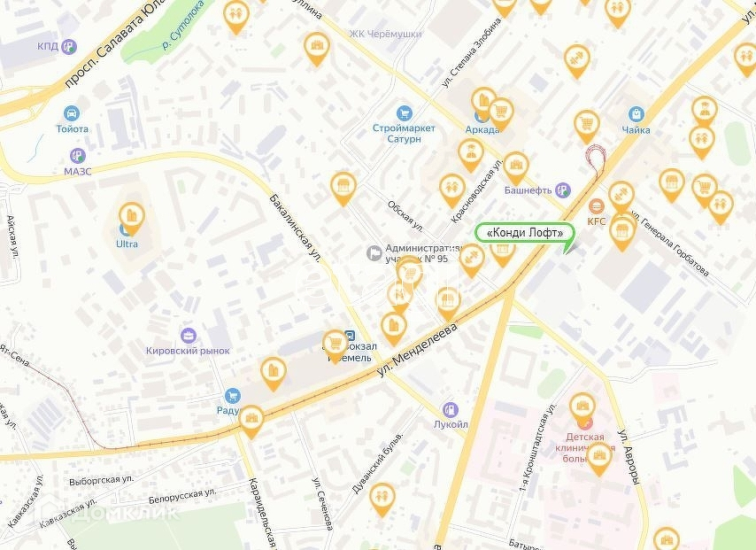
Task: Click the Тойота car dealer icon
Action: [x=72, y=114]
